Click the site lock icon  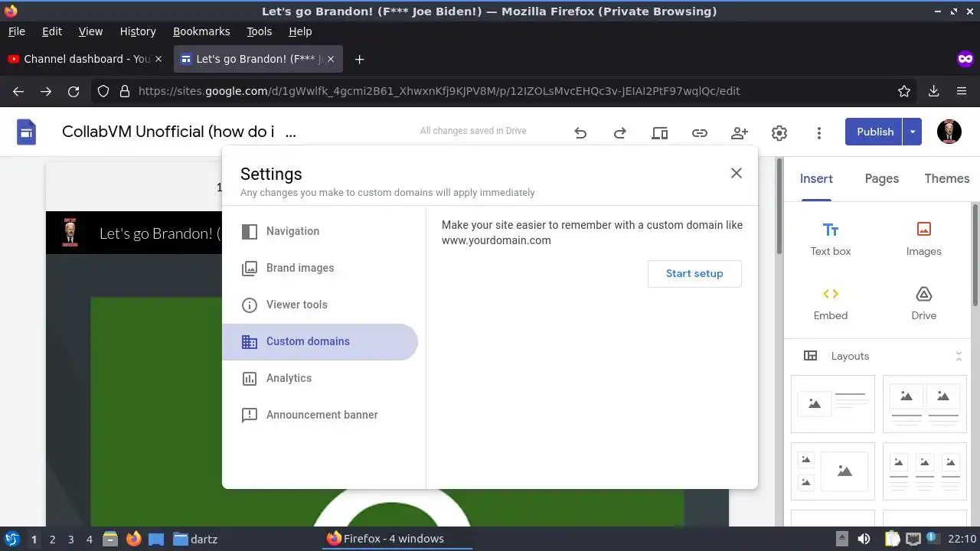125,91
